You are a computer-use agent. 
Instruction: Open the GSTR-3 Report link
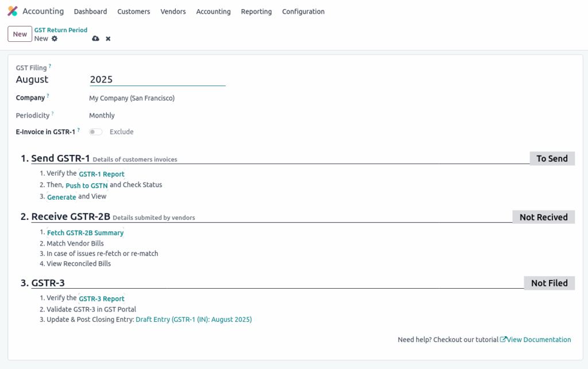(102, 298)
